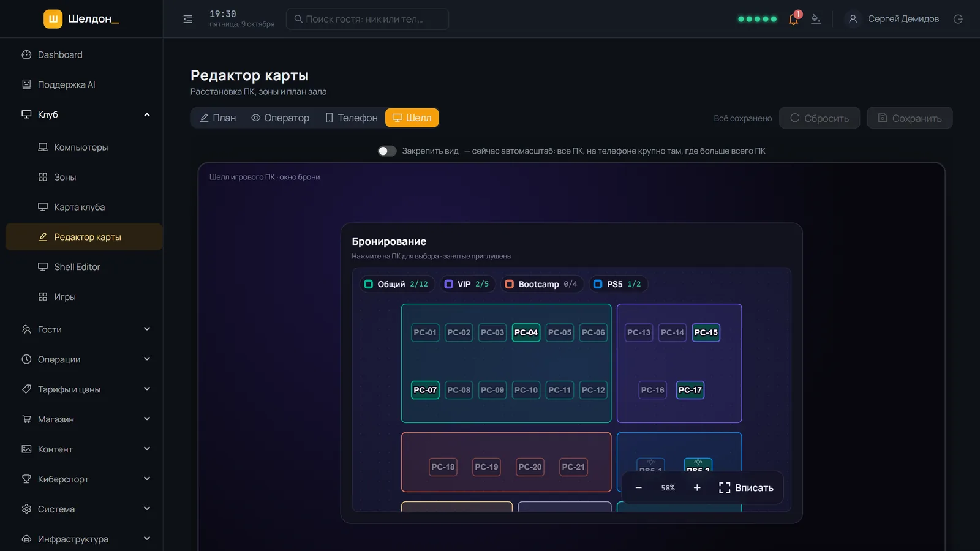Toggle the PS5 zone filter chip
980x551 pixels.
point(619,284)
